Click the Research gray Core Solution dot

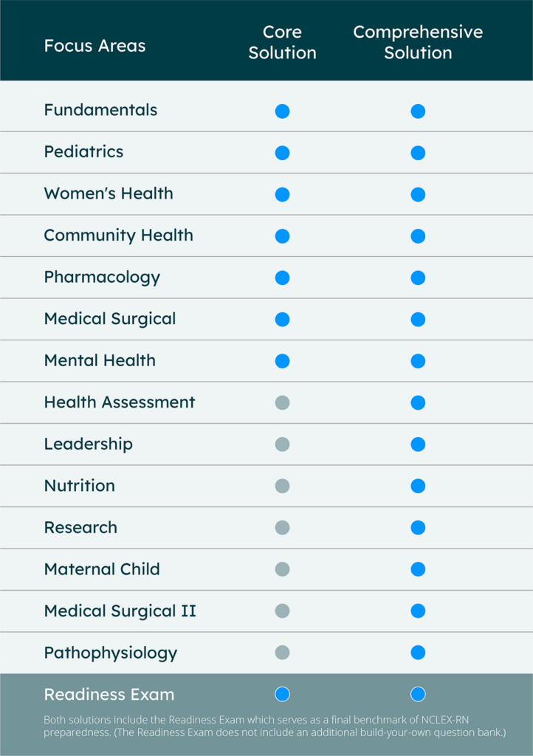coord(283,527)
